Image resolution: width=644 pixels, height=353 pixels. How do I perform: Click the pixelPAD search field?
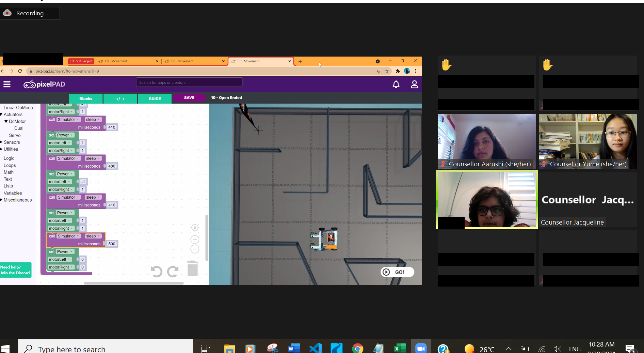pos(189,82)
